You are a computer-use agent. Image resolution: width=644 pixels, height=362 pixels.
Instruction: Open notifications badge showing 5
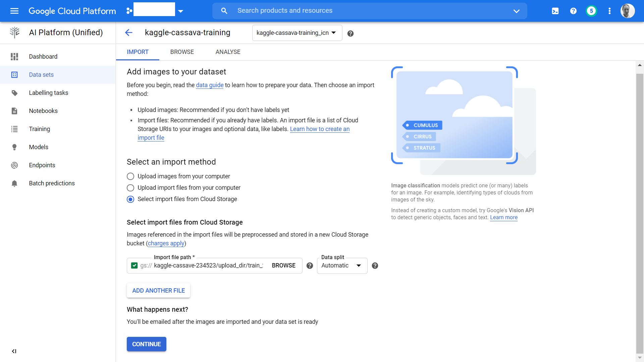pyautogui.click(x=591, y=11)
